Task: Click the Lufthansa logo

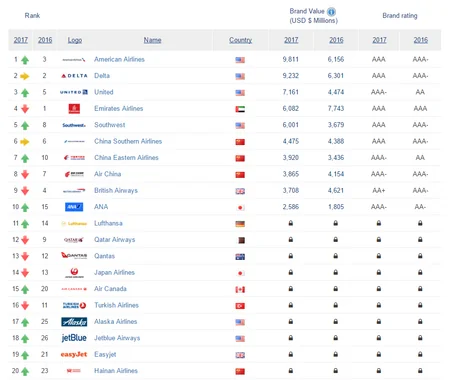Action: point(74,223)
